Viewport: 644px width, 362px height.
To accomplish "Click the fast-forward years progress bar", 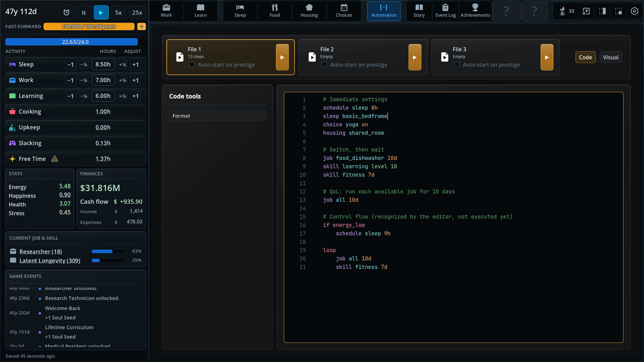I will pos(89,26).
